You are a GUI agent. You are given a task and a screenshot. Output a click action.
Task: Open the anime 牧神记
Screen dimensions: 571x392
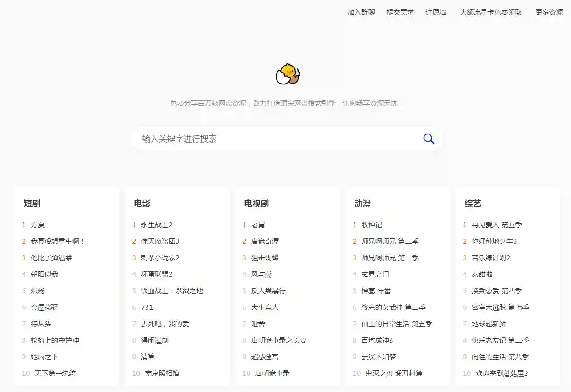[372, 225]
